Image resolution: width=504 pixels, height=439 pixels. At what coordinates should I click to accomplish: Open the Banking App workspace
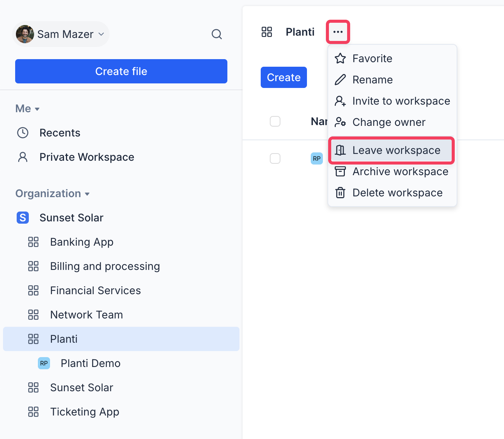[x=82, y=242]
